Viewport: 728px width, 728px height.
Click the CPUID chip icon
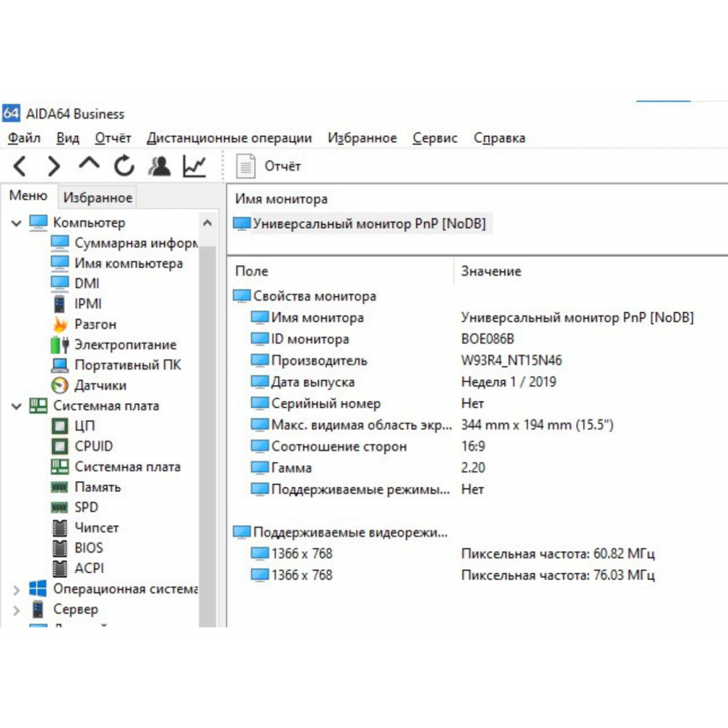[x=60, y=446]
